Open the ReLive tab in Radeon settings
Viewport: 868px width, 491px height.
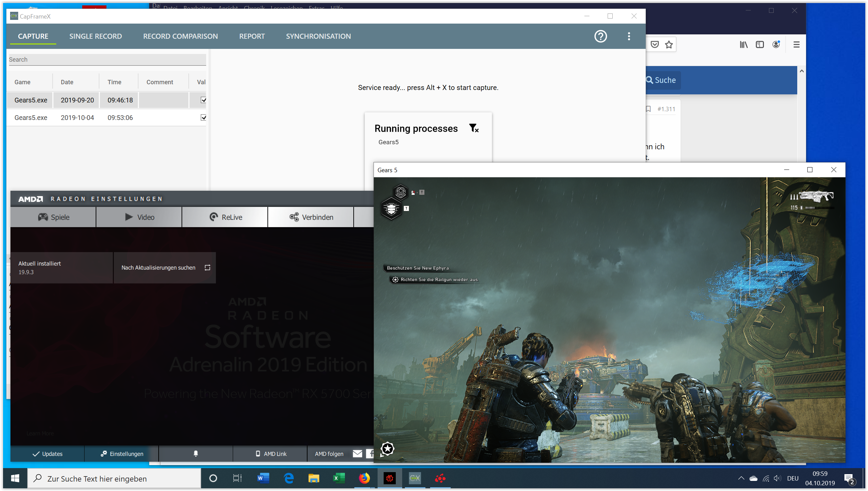pos(225,217)
